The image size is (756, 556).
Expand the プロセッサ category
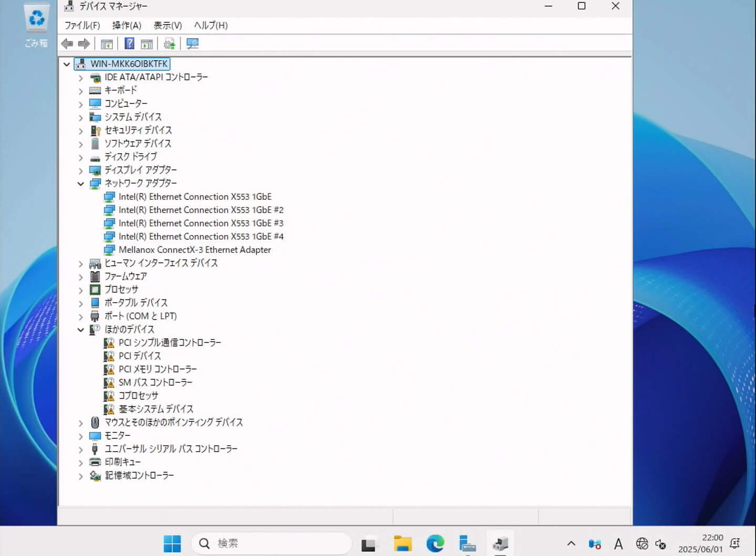point(81,290)
